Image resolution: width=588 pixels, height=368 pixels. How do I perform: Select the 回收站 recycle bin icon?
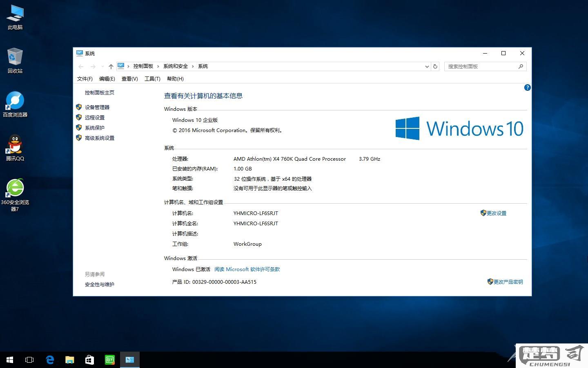click(15, 61)
